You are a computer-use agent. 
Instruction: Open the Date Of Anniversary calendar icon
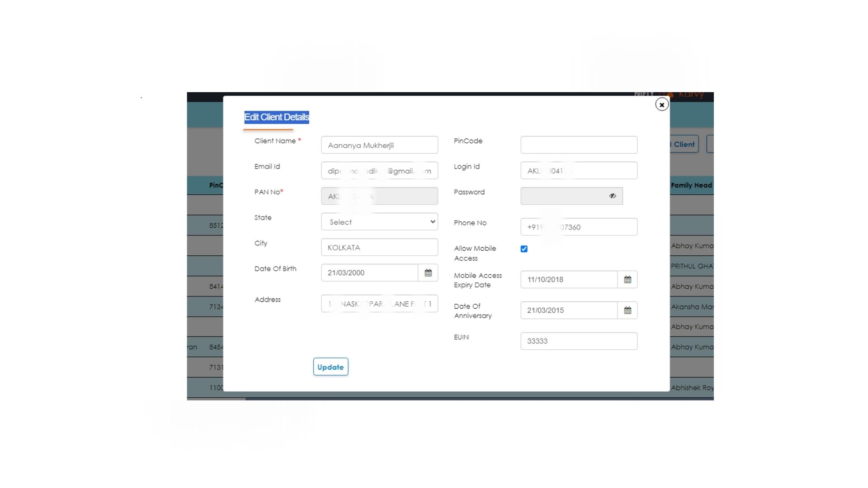[x=627, y=310]
